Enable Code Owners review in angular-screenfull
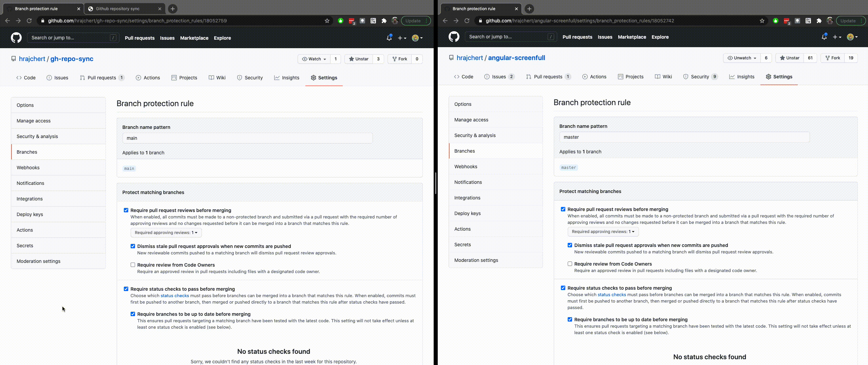868x365 pixels. coord(570,264)
